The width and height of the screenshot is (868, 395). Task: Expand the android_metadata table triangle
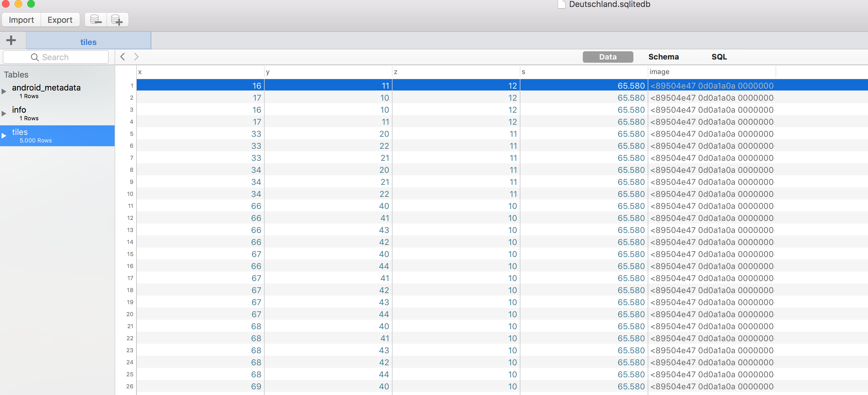coord(4,91)
